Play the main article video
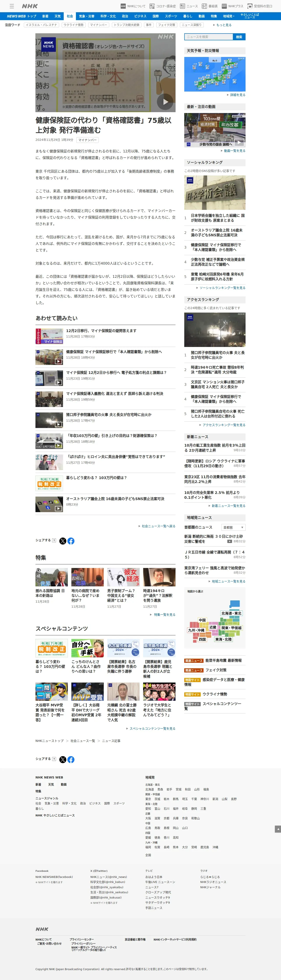Image resolution: width=281 pixels, height=980 pixels. pos(165,102)
